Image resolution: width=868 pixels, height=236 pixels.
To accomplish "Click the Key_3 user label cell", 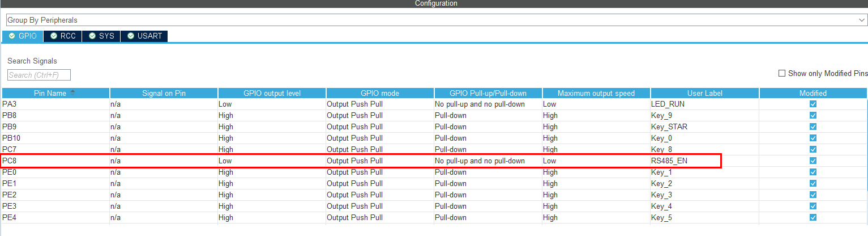I will pos(704,195).
